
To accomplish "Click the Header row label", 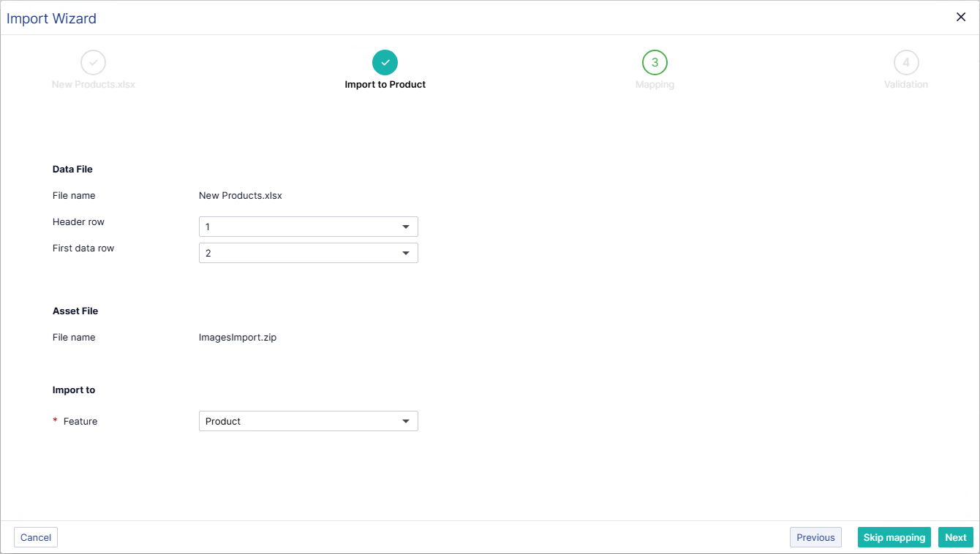I will [x=78, y=222].
